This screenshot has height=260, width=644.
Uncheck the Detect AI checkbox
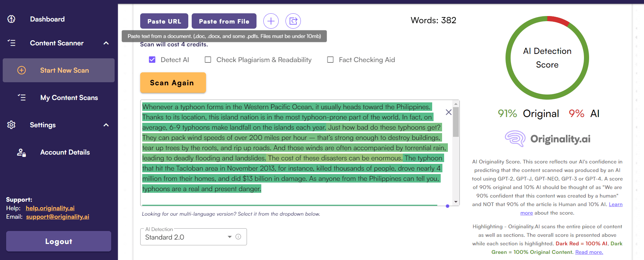tap(152, 60)
